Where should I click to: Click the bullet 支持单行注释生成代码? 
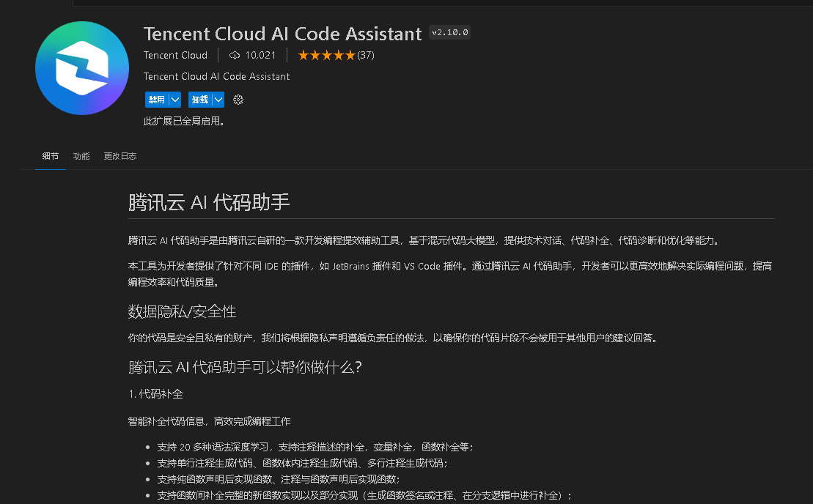pyautogui.click(x=302, y=463)
